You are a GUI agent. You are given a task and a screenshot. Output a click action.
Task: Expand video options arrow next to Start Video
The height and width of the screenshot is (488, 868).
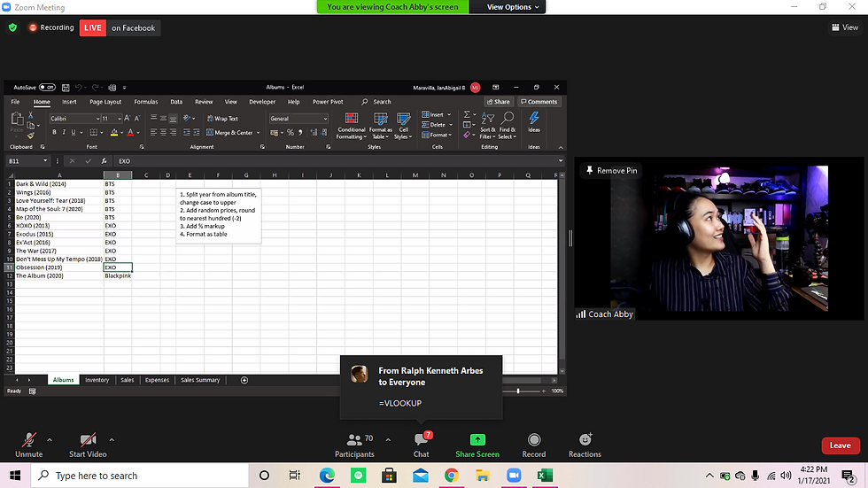(x=112, y=440)
